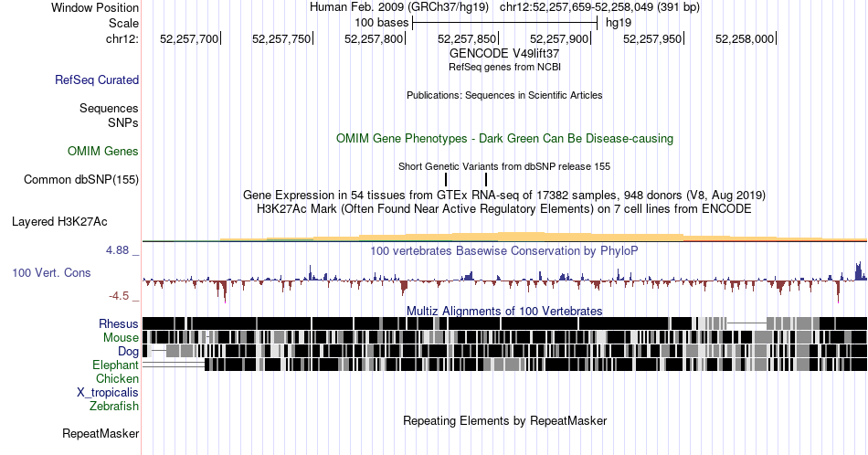The width and height of the screenshot is (868, 455).
Task: Select the SNPs track label
Action: point(123,122)
